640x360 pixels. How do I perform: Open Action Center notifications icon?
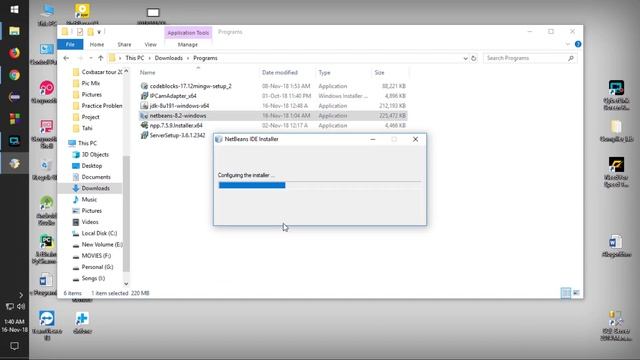pos(14,346)
